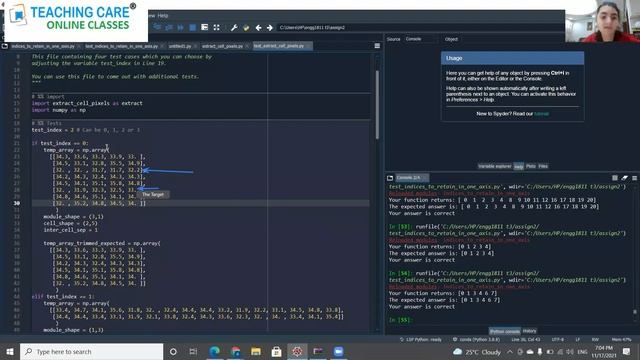The height and width of the screenshot is (360, 640).
Task: Click the console vertical scrollbar
Action: pyautogui.click(x=635, y=312)
